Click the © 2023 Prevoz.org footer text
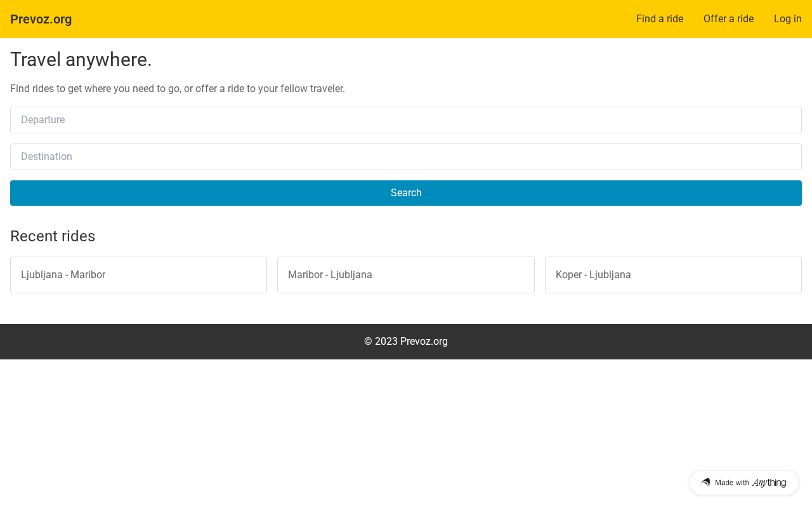 pos(406,342)
